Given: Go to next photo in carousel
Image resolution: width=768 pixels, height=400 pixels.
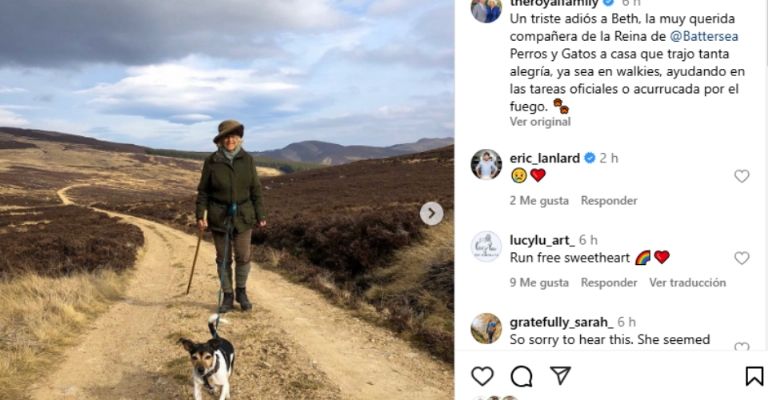Looking at the screenshot, I should [x=431, y=213].
